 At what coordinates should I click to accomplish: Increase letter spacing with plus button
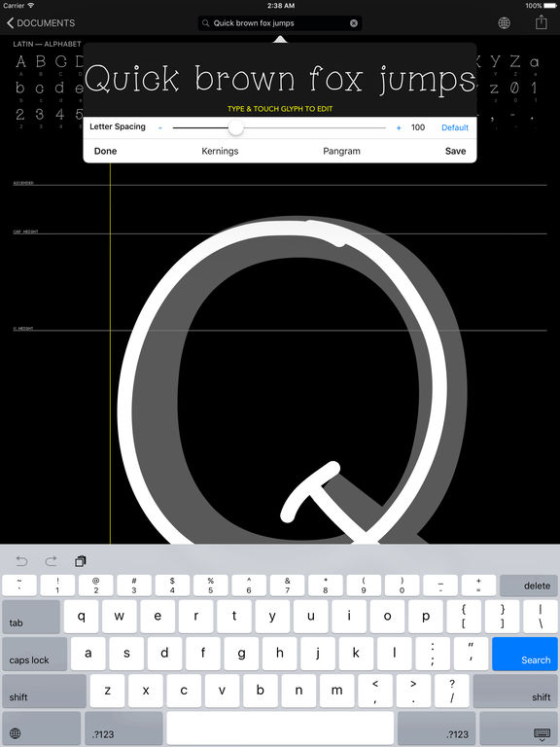tap(399, 127)
